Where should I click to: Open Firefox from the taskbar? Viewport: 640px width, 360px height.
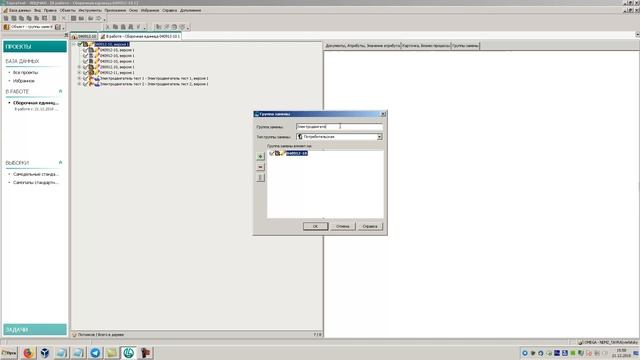pos(28,353)
